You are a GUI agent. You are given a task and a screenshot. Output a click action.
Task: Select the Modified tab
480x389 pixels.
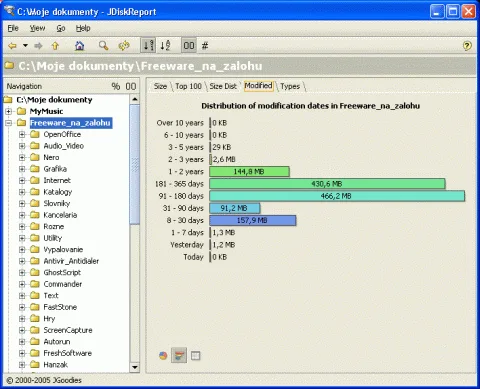258,86
